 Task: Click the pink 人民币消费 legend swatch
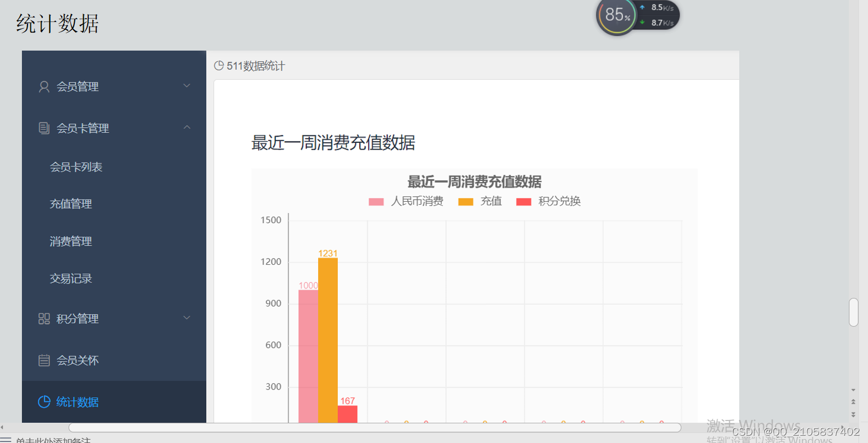376,202
